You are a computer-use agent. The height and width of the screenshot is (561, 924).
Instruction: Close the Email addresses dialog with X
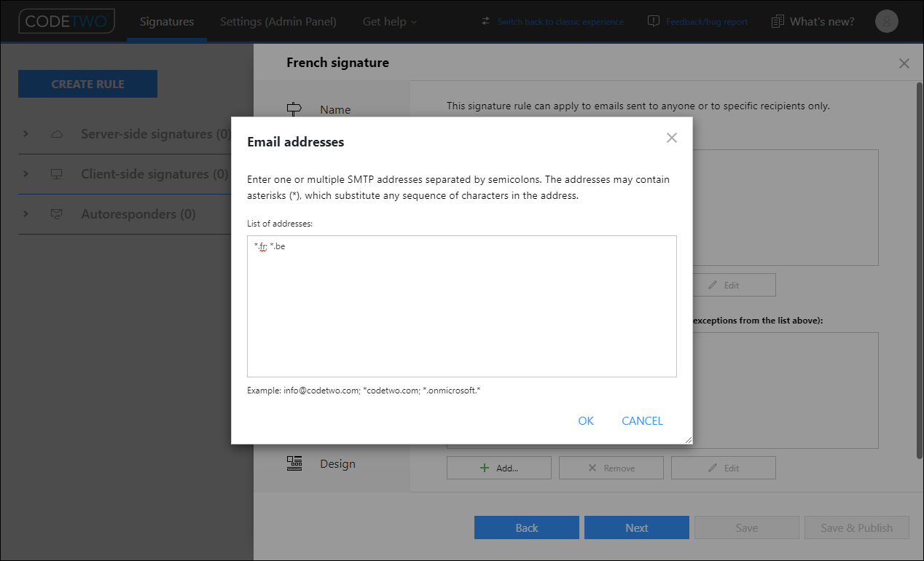click(672, 138)
